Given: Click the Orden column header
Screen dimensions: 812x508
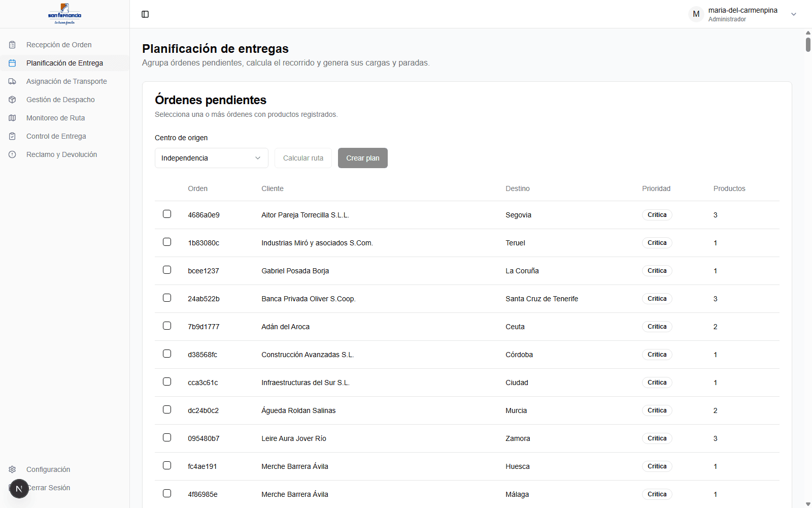Looking at the screenshot, I should [197, 188].
